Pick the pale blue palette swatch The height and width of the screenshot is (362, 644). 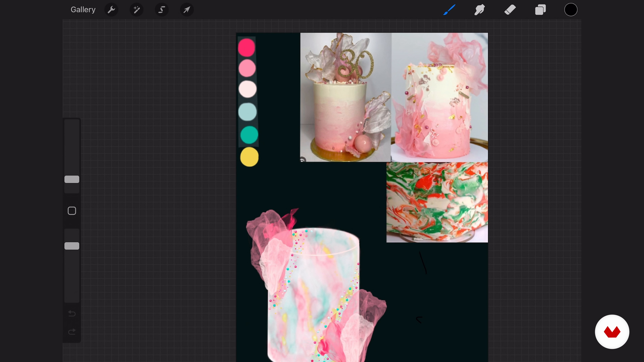pyautogui.click(x=248, y=112)
